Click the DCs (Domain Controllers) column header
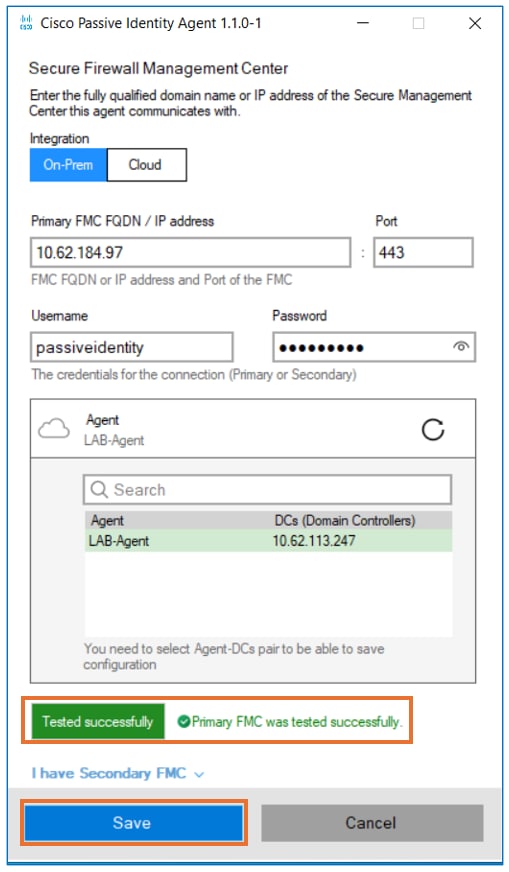The height and width of the screenshot is (872, 509). 345,521
